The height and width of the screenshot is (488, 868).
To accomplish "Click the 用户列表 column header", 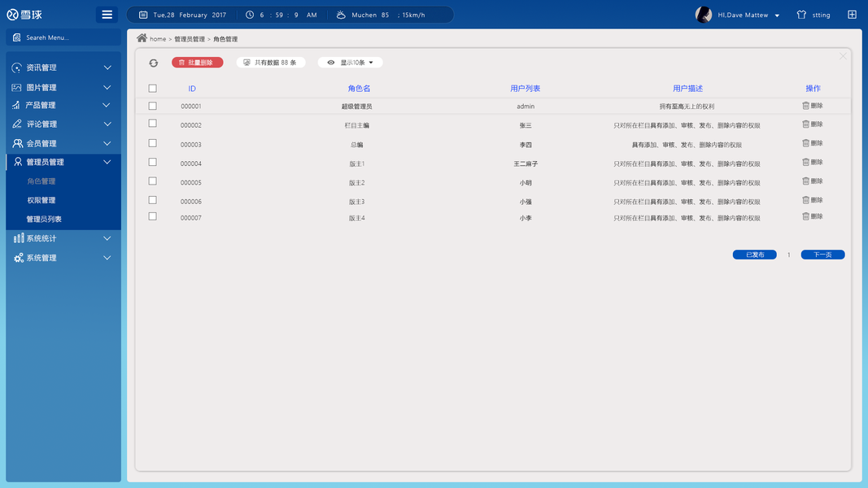I will tap(525, 89).
